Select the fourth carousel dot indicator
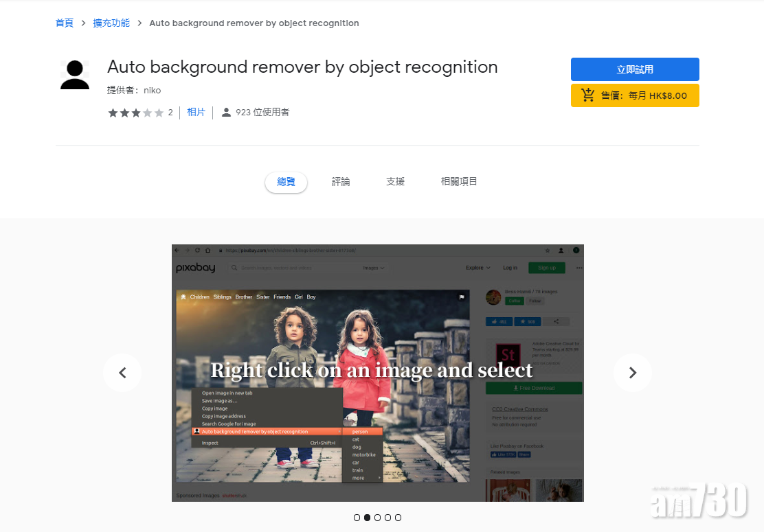 pos(387,518)
